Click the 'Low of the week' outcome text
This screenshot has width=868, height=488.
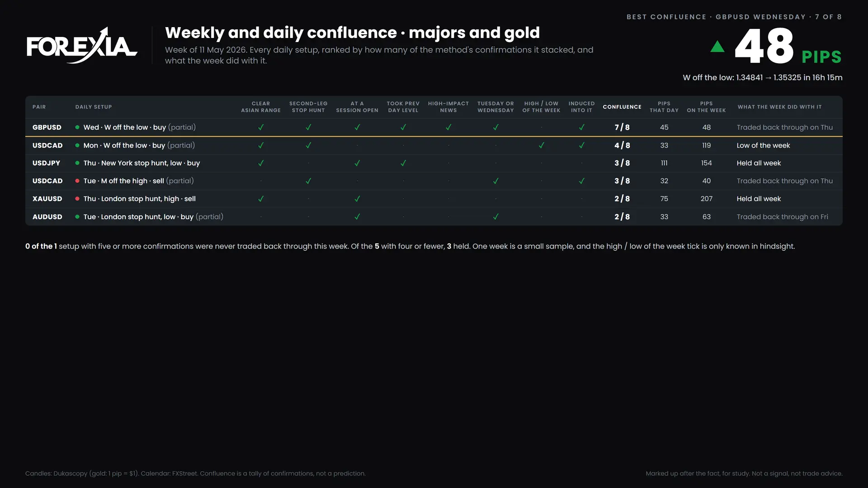[x=764, y=145]
